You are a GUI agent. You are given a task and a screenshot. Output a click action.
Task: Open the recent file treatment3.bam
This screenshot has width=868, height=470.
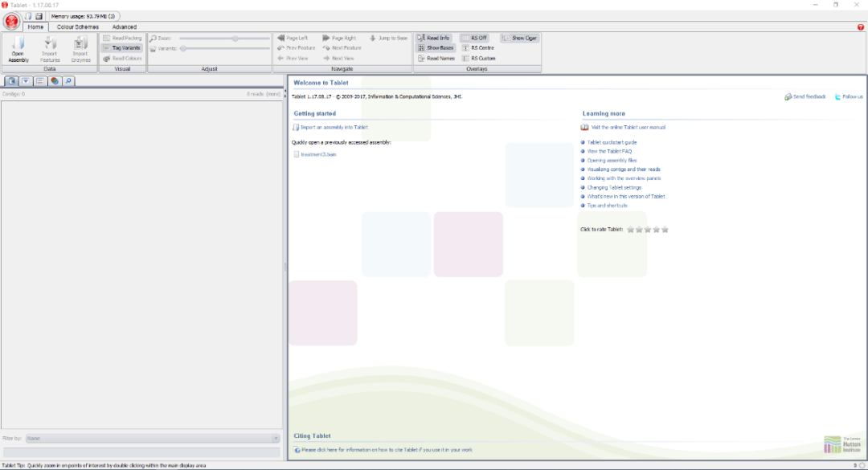coord(318,154)
